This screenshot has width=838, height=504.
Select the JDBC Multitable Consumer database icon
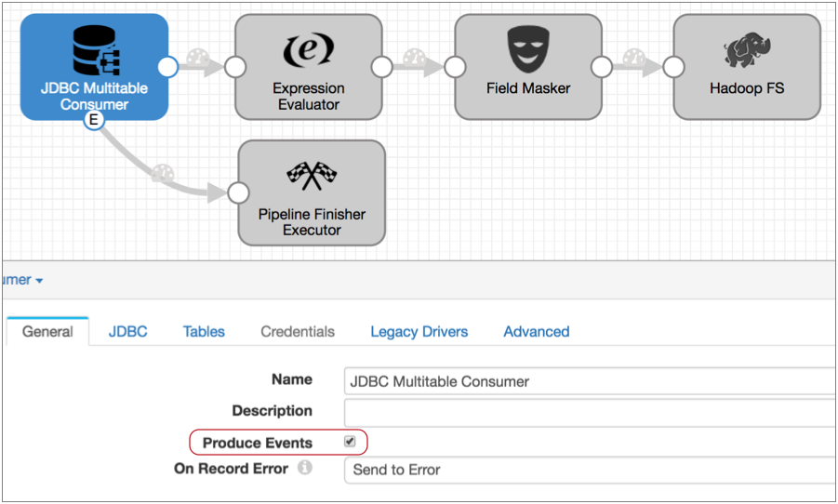pyautogui.click(x=94, y=50)
